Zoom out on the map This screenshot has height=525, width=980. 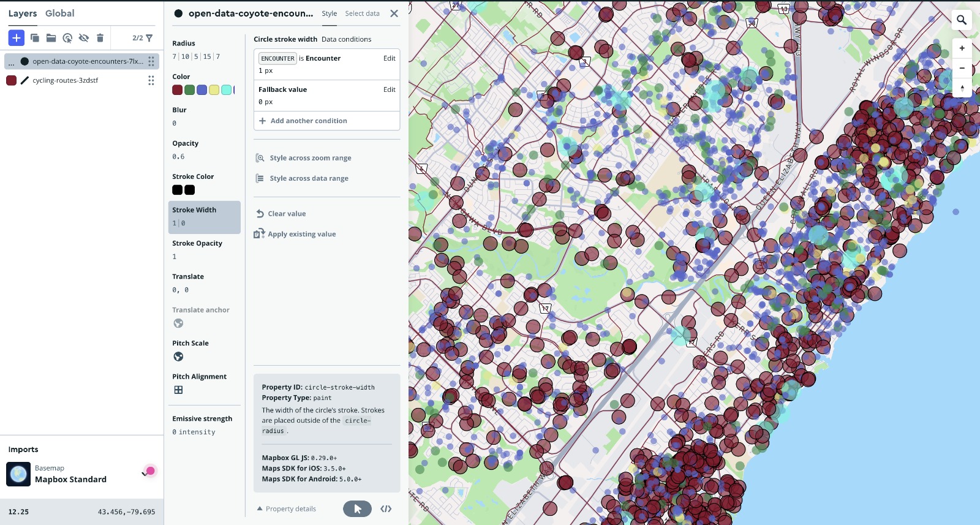(x=962, y=68)
